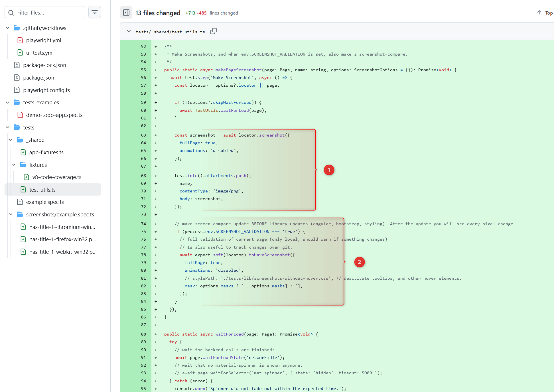The width and height of the screenshot is (554, 392).
Task: Select example.spec.ts in the tests folder
Action: coord(45,202)
